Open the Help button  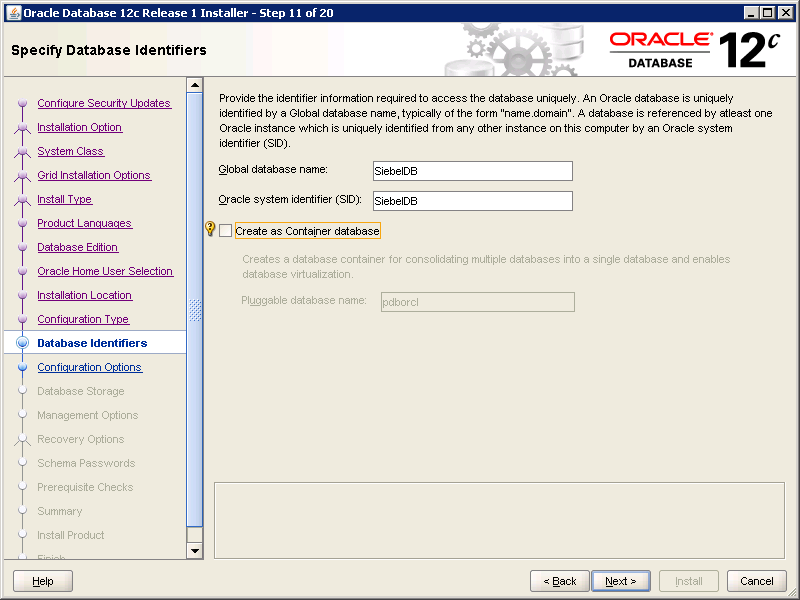(x=43, y=581)
